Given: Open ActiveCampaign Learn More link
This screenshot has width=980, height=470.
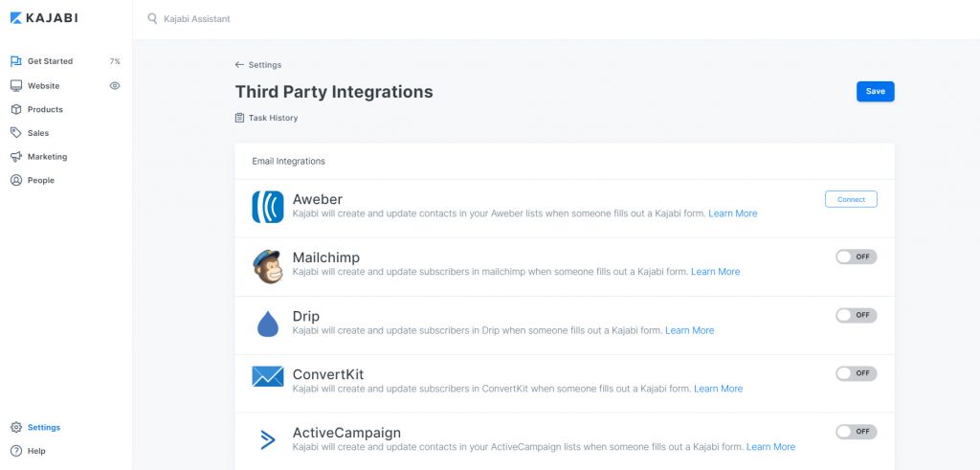Looking at the screenshot, I should coord(770,447).
